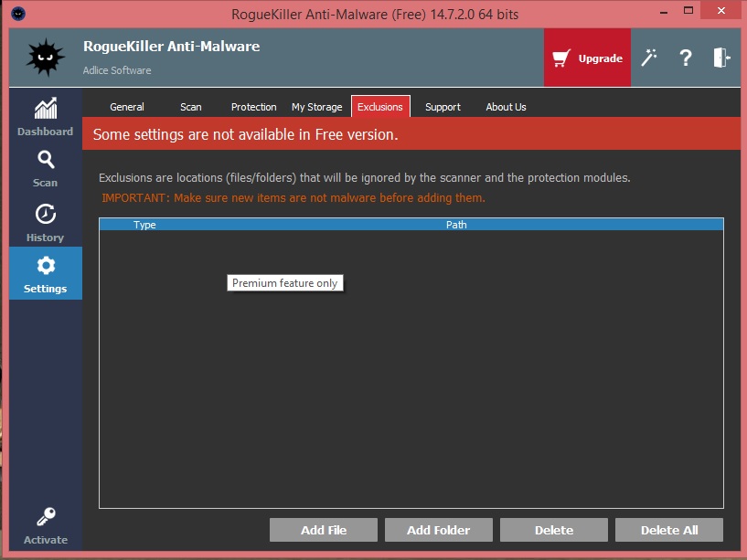Image resolution: width=747 pixels, height=560 pixels.
Task: Close the RogueKiller window
Action: (x=720, y=10)
